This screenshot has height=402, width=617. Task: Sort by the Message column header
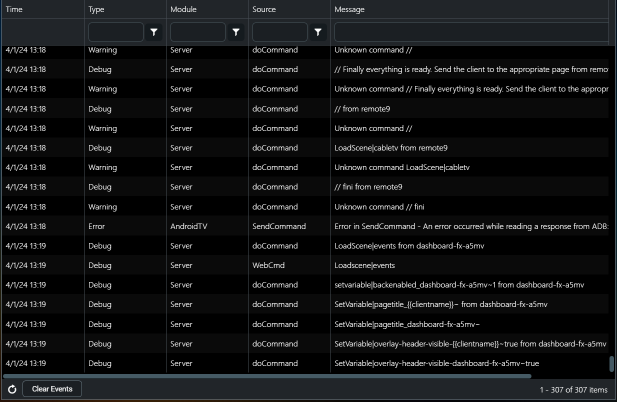[349, 9]
